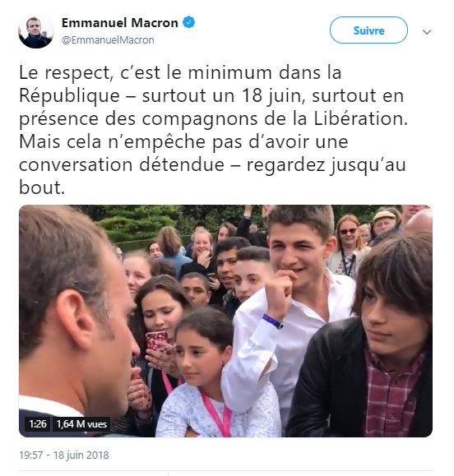This screenshot has width=454, height=476.
Task: Click the pink-cased phone in the video
Action: pyautogui.click(x=156, y=340)
